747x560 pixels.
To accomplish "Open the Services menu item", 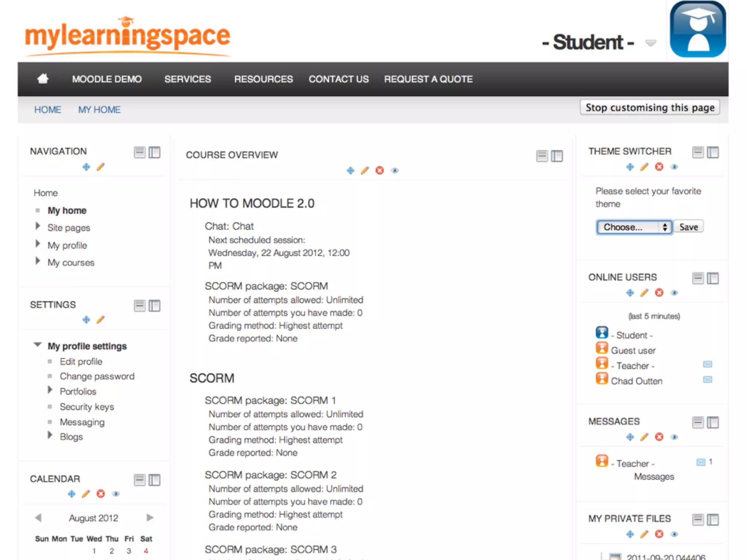I will pyautogui.click(x=187, y=79).
